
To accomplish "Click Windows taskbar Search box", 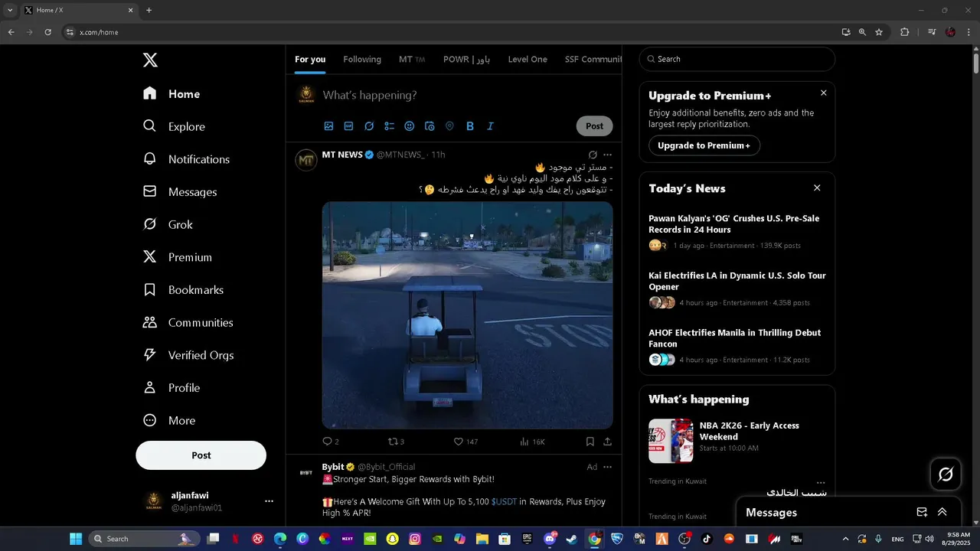I will [x=144, y=539].
